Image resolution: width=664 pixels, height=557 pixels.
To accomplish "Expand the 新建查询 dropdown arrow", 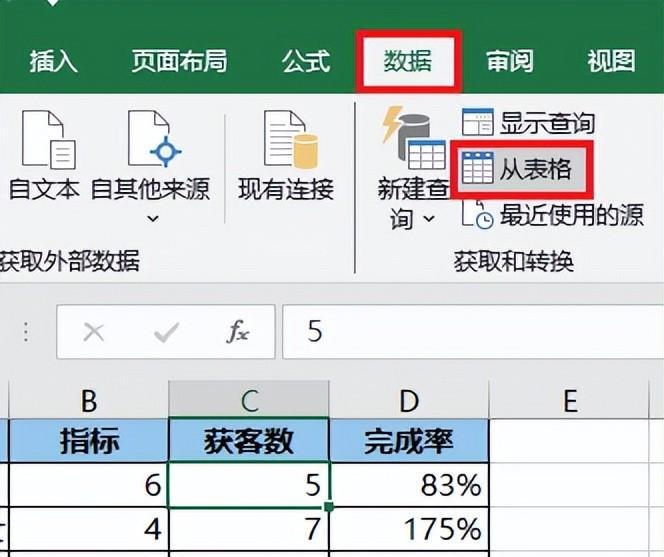I will [429, 219].
